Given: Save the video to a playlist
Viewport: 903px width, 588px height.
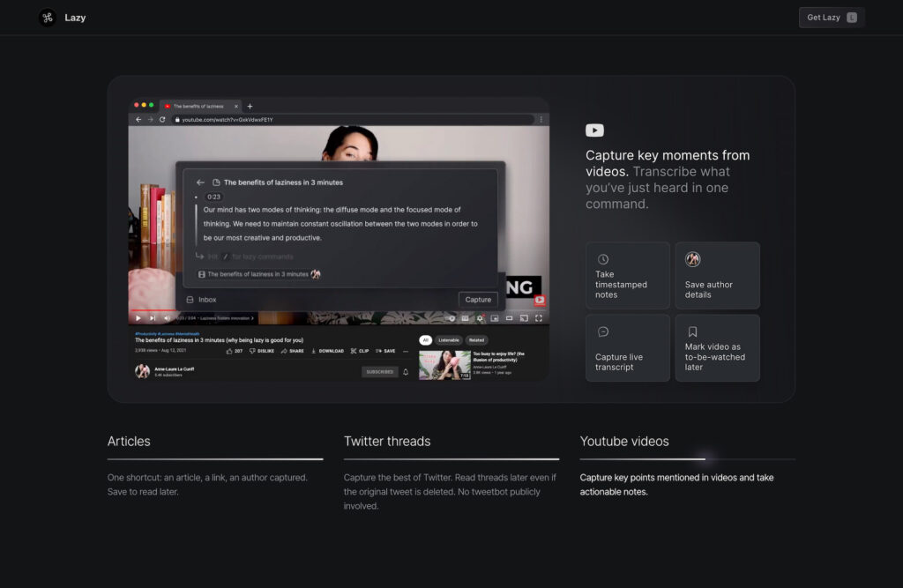Looking at the screenshot, I should tap(385, 351).
